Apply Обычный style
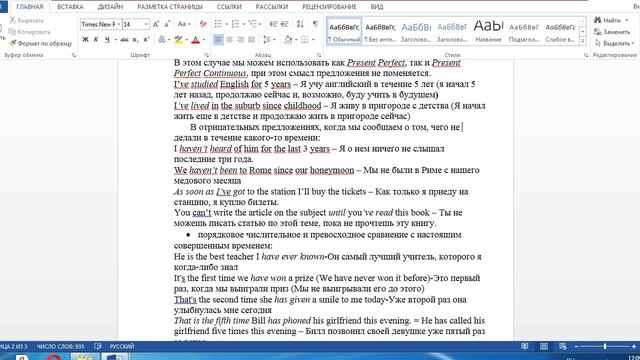640x360 pixels. pos(344,31)
